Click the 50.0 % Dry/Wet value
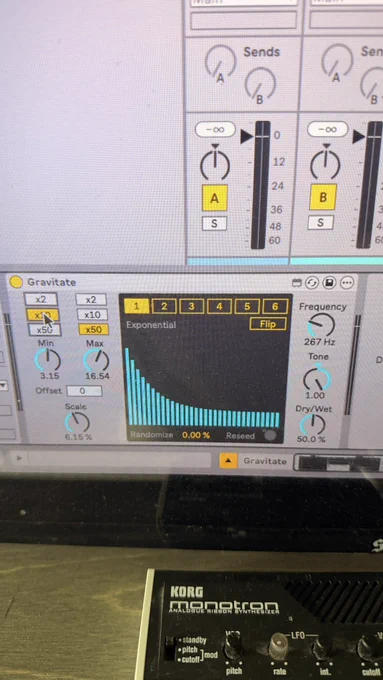The height and width of the screenshot is (680, 383). [x=311, y=439]
